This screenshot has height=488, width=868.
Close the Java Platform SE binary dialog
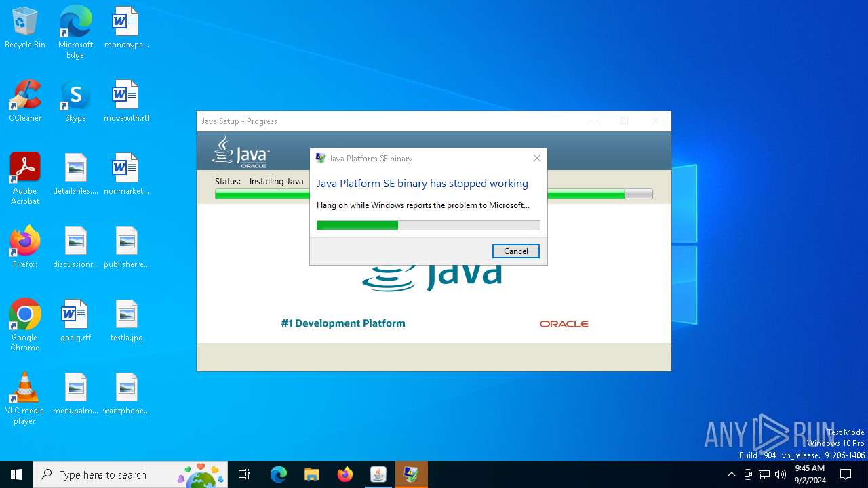[x=536, y=158]
